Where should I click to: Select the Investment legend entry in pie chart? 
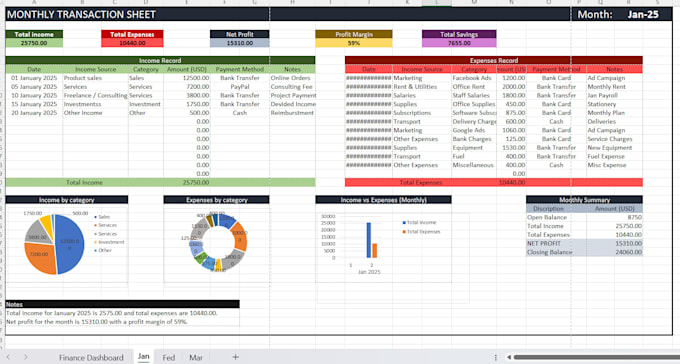click(x=109, y=242)
